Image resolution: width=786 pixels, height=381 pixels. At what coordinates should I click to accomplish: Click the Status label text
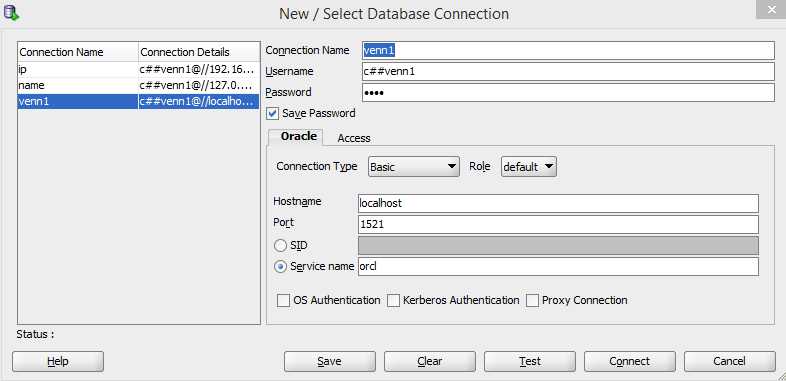[35, 334]
